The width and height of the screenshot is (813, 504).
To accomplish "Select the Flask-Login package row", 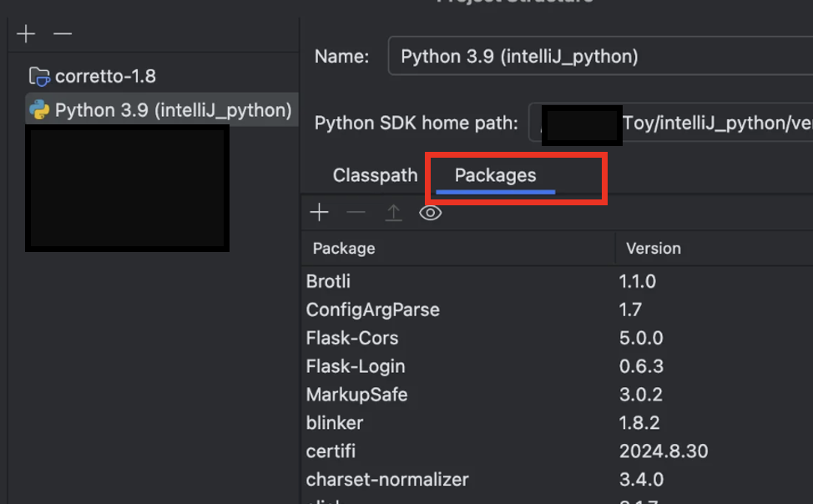I will point(557,366).
